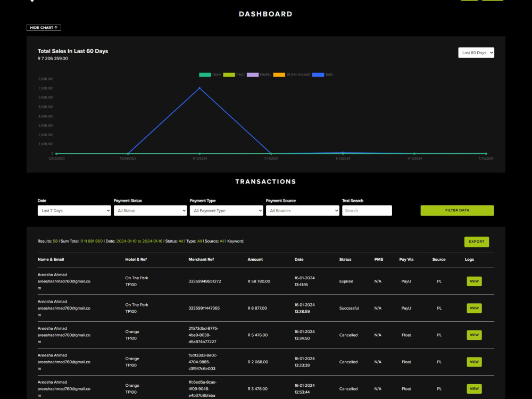Click the Transactions heading

tap(265, 181)
